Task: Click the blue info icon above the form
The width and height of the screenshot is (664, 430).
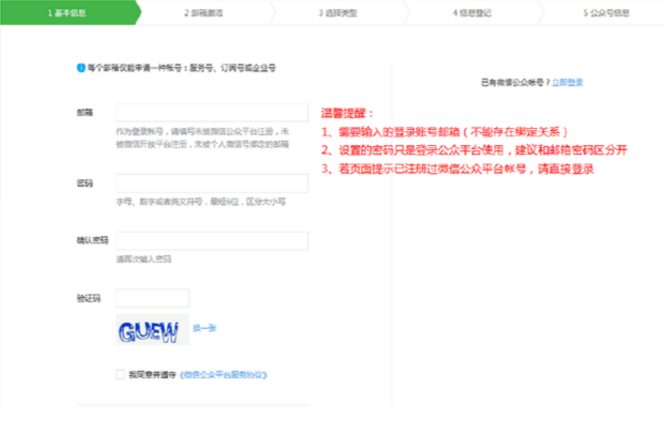Action: [81, 68]
